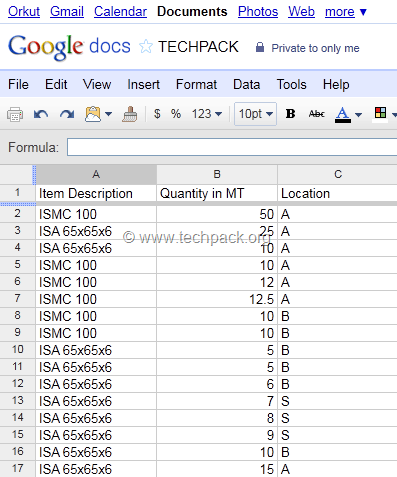Select ISA 65x65x6 cell in row 3
This screenshot has width=397, height=477.
pos(96,231)
